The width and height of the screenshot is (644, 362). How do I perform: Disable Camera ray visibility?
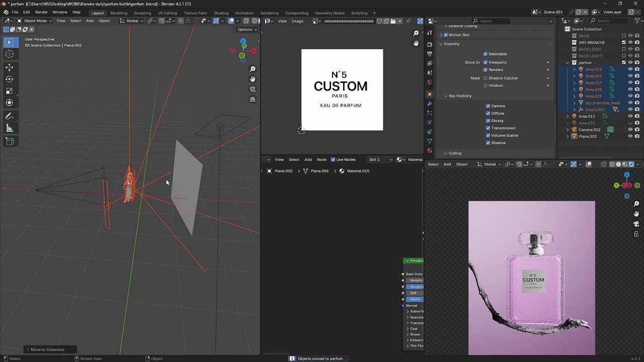(488, 106)
